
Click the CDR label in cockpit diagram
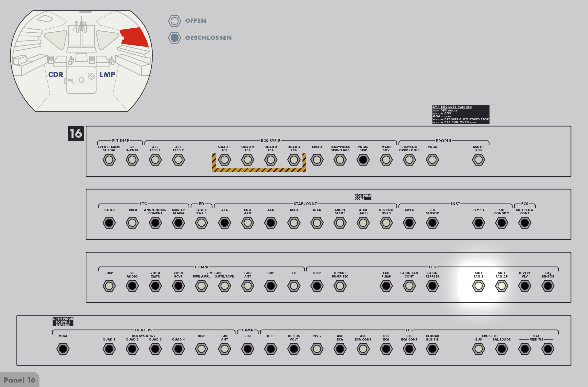(56, 74)
